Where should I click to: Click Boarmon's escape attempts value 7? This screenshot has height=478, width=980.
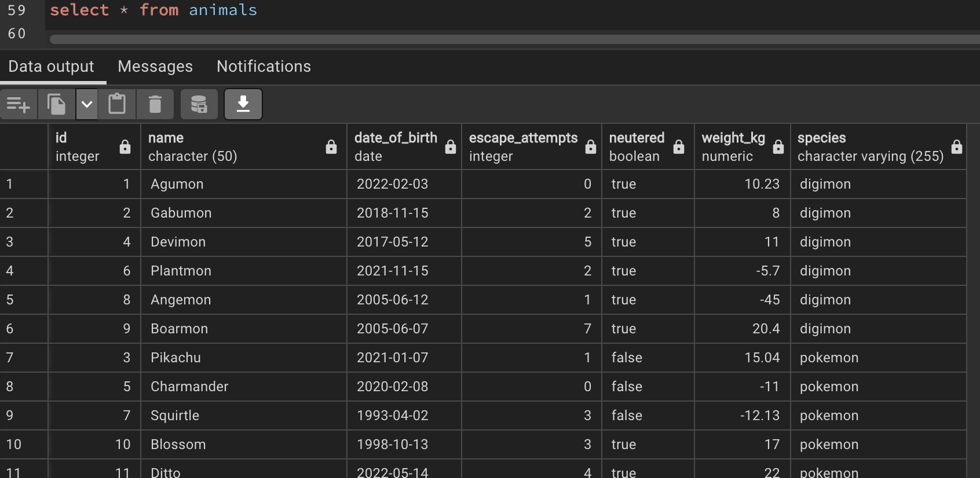(532, 329)
